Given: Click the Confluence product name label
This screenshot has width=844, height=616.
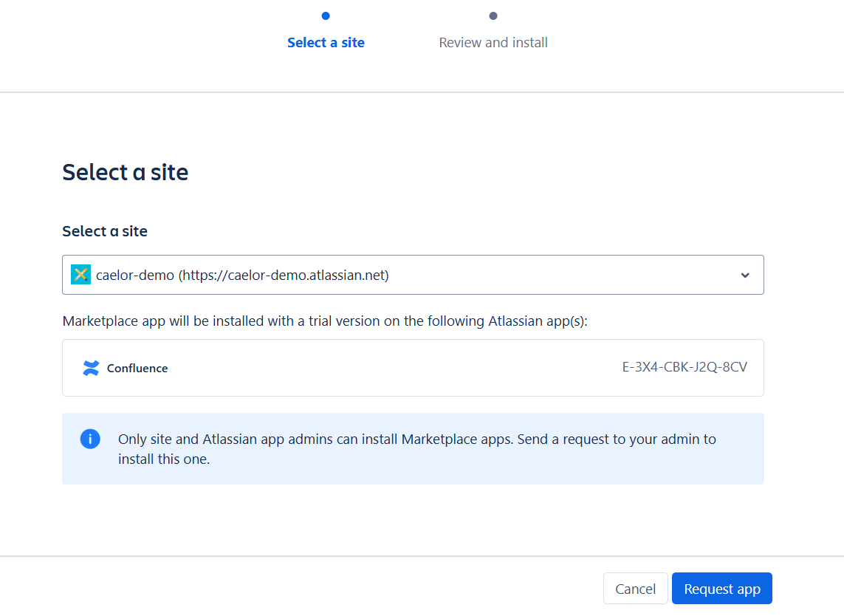Looking at the screenshot, I should pyautogui.click(x=137, y=369).
